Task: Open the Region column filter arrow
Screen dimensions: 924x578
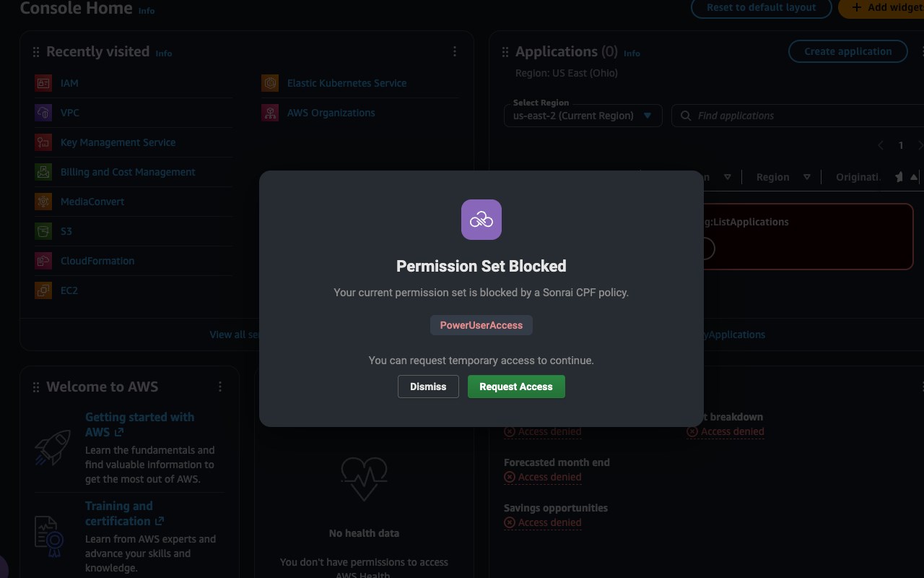Action: pyautogui.click(x=807, y=177)
